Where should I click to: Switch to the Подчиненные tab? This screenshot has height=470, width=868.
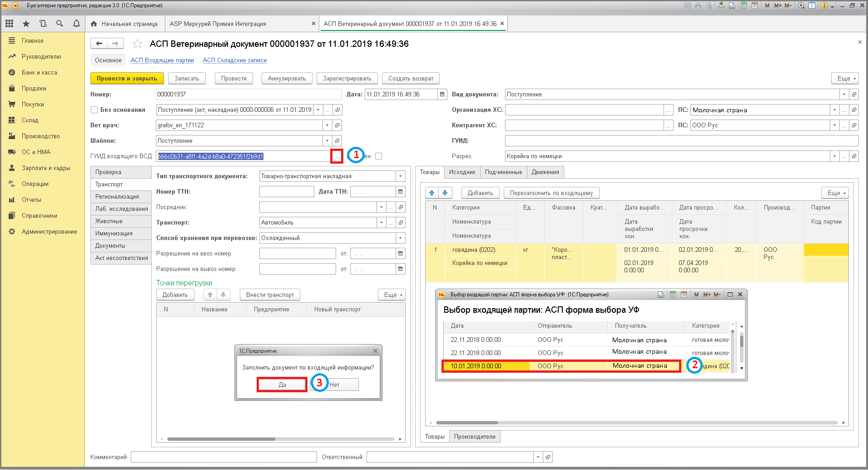point(503,172)
